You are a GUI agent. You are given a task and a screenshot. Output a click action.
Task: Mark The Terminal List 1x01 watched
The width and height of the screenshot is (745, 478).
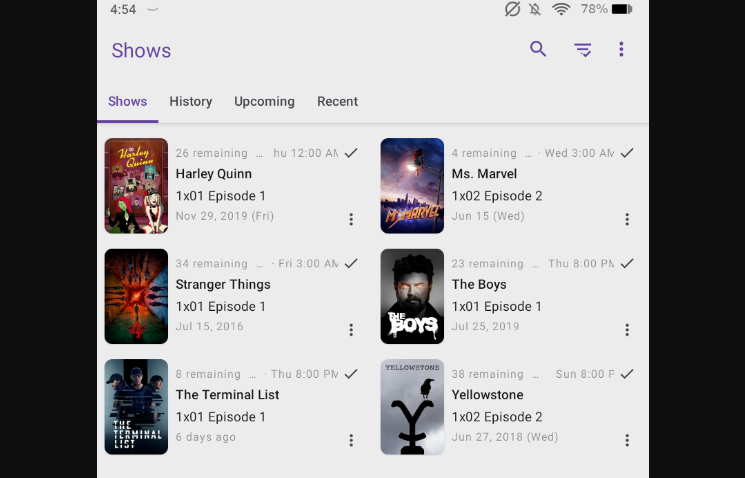coord(351,374)
